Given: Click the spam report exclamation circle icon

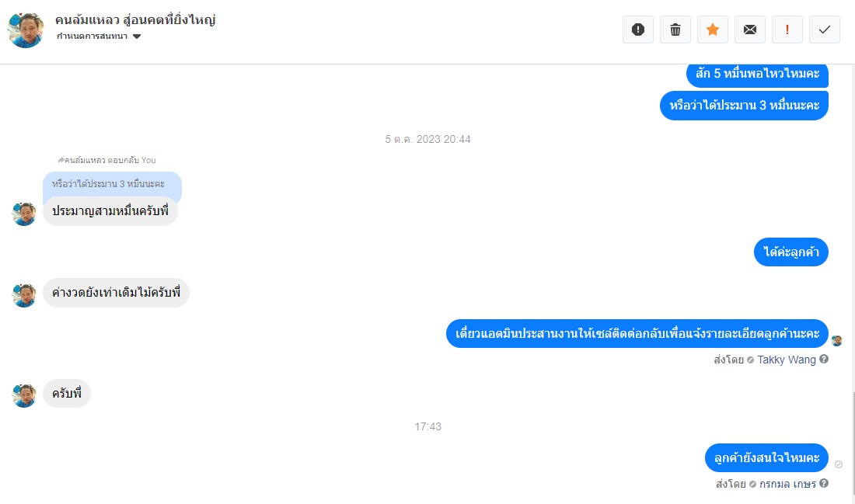Looking at the screenshot, I should click(638, 30).
